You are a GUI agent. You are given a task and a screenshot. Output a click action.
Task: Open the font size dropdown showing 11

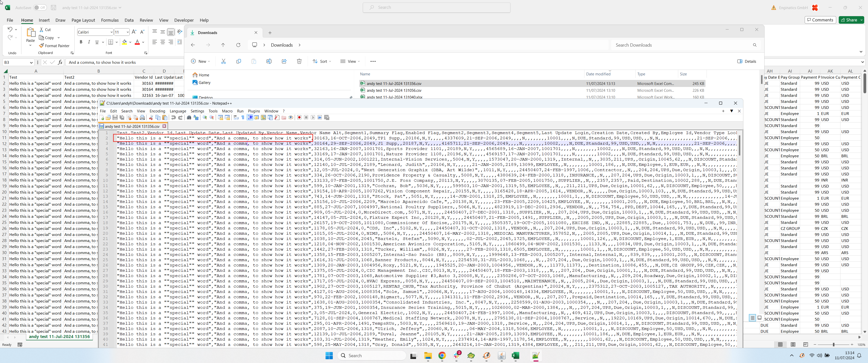(x=127, y=32)
